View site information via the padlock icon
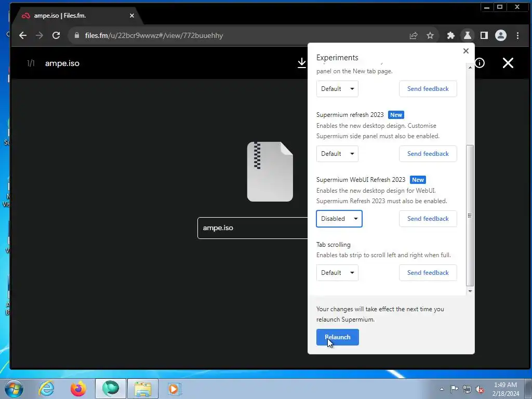Image resolution: width=532 pixels, height=399 pixels. coord(77,35)
